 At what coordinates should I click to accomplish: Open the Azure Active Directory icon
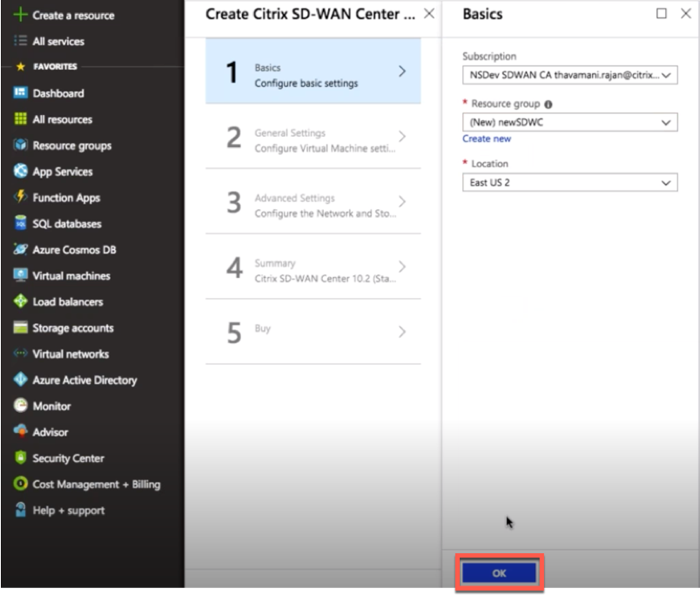[x=21, y=379]
